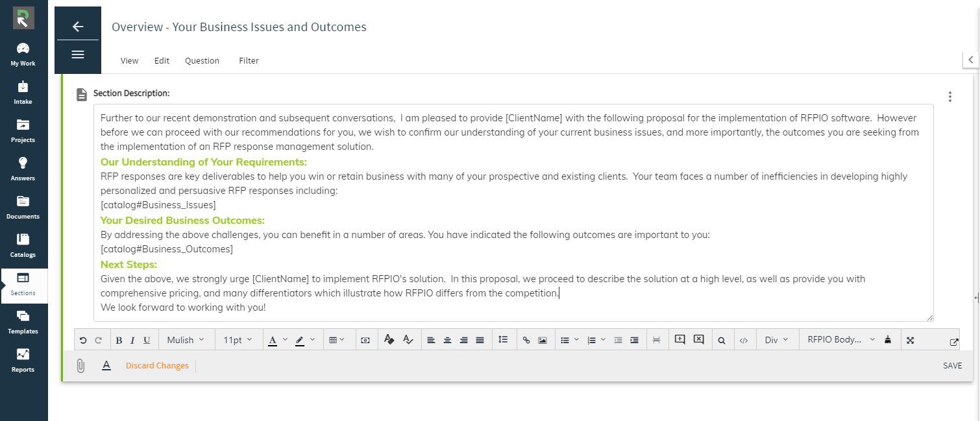
Task: Open the Edit menu
Action: pos(162,60)
